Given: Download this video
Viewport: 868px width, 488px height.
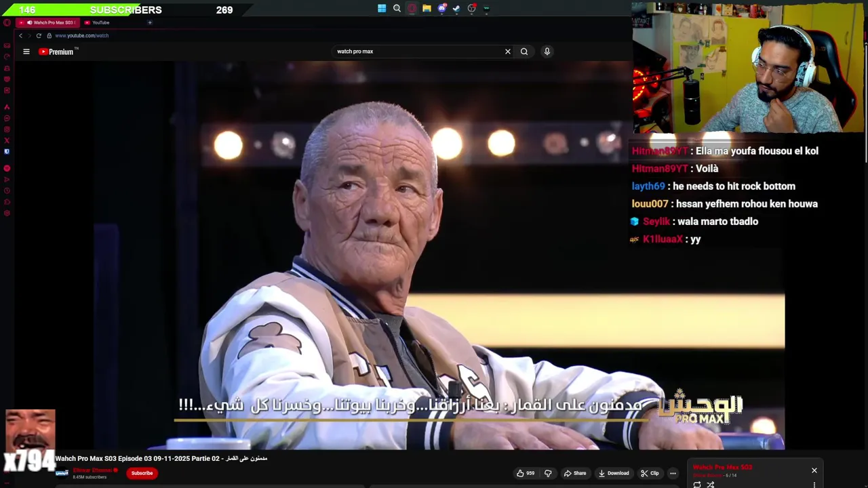Looking at the screenshot, I should [x=614, y=473].
